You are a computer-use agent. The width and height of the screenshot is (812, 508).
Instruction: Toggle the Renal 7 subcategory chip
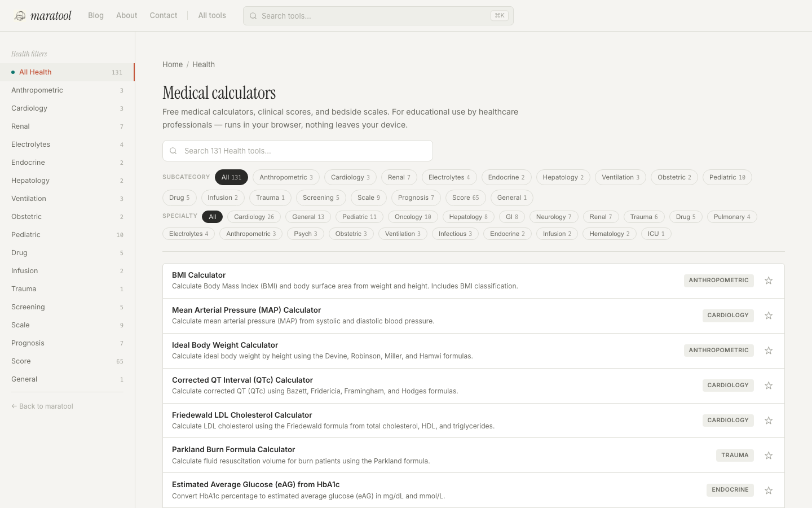coord(399,177)
